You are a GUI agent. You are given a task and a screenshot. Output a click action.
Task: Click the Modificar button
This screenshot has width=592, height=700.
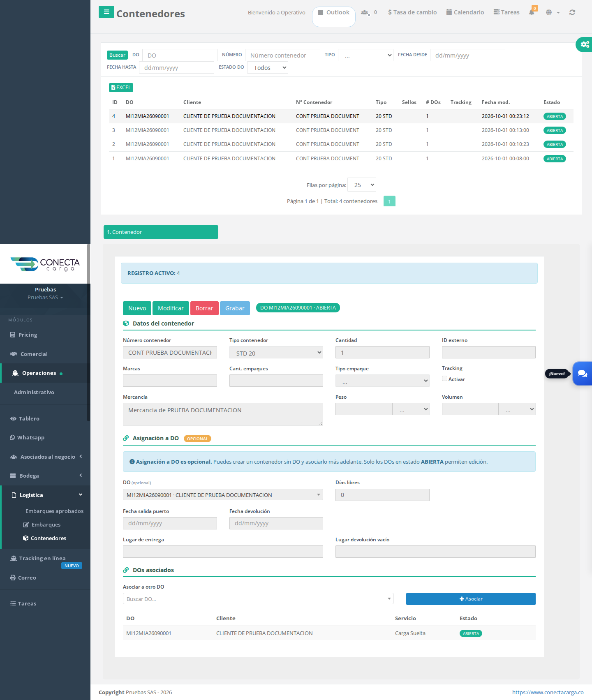(x=171, y=308)
